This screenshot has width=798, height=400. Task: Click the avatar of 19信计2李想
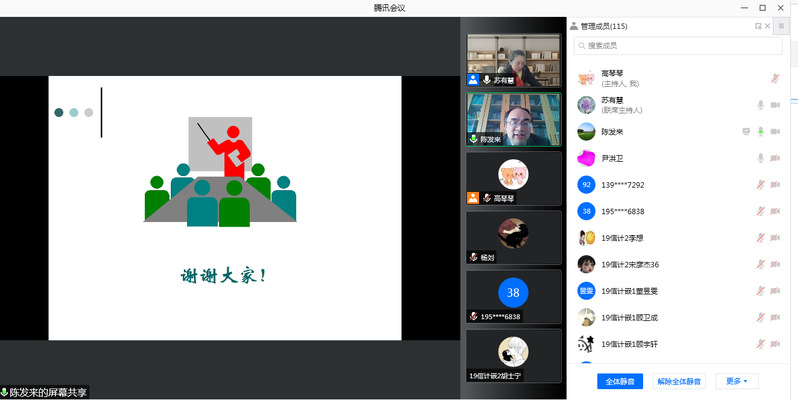point(587,237)
